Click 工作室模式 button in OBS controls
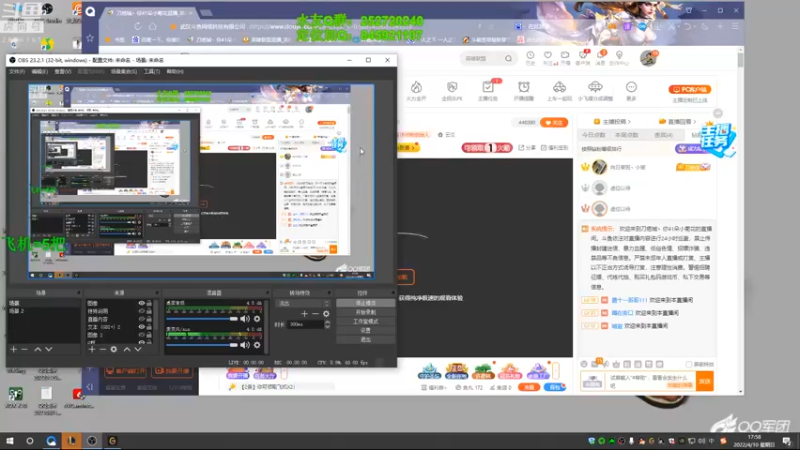Screen dimensions: 800x450 (365, 321)
